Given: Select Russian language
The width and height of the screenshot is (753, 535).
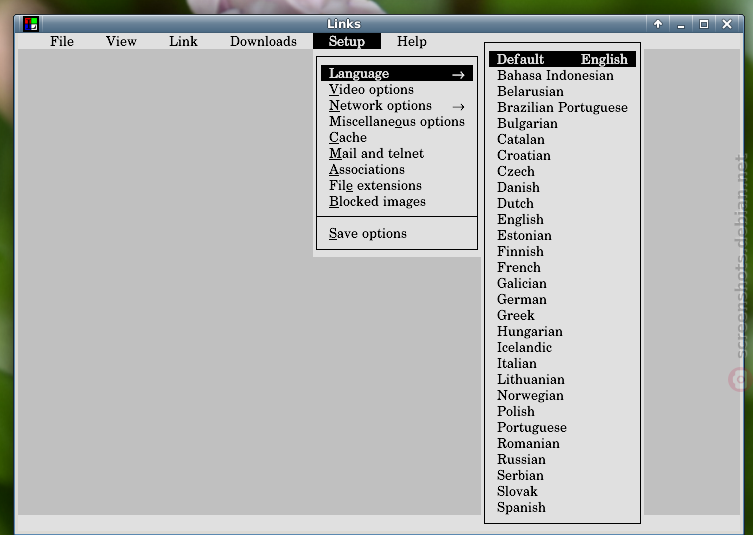Looking at the screenshot, I should pyautogui.click(x=562, y=460).
